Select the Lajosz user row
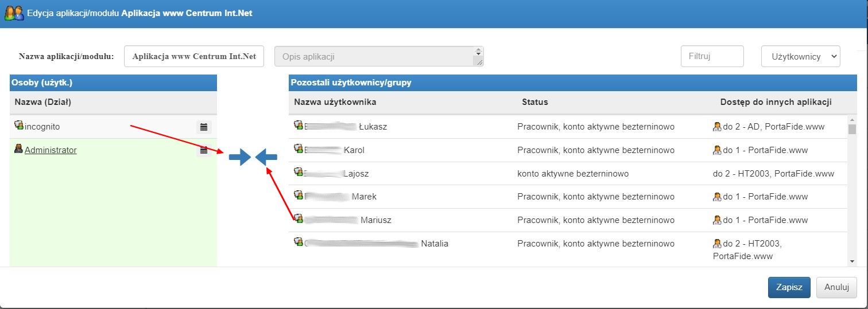The height and width of the screenshot is (309, 868). (x=568, y=173)
